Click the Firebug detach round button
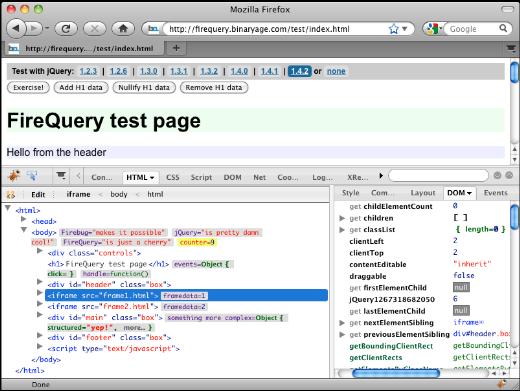Screen dimensions: 520x391 509,175
